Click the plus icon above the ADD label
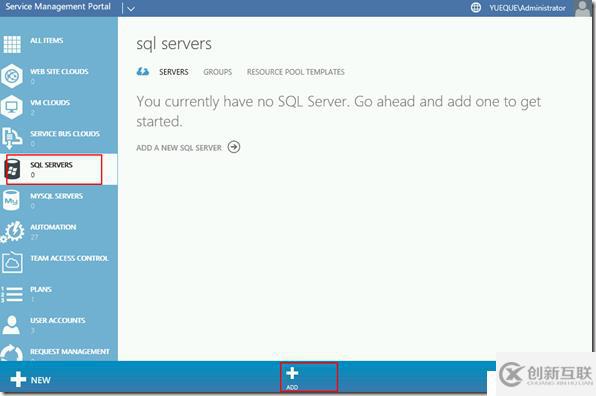 coord(292,373)
